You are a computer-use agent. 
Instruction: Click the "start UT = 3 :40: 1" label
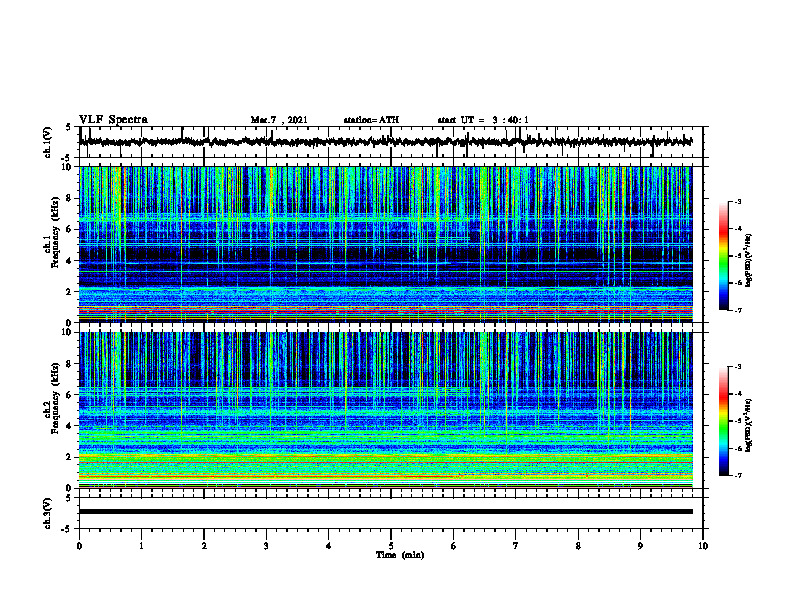[483, 120]
